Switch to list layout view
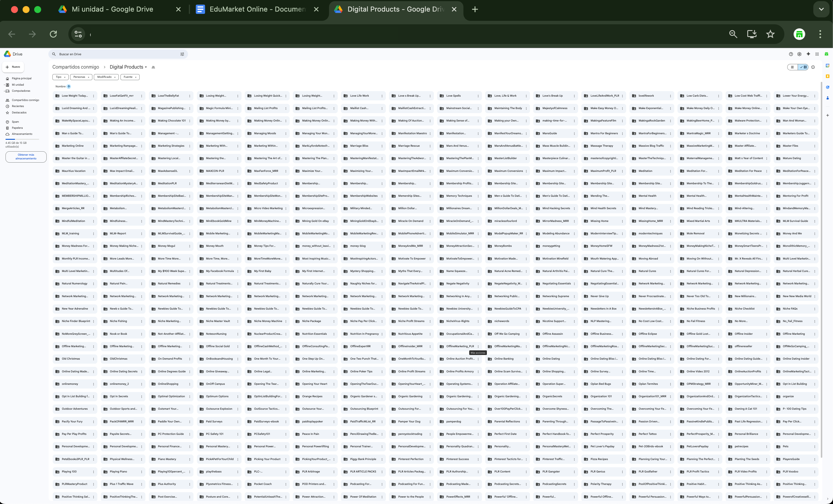Viewport: 833px width, 504px height. click(x=792, y=67)
